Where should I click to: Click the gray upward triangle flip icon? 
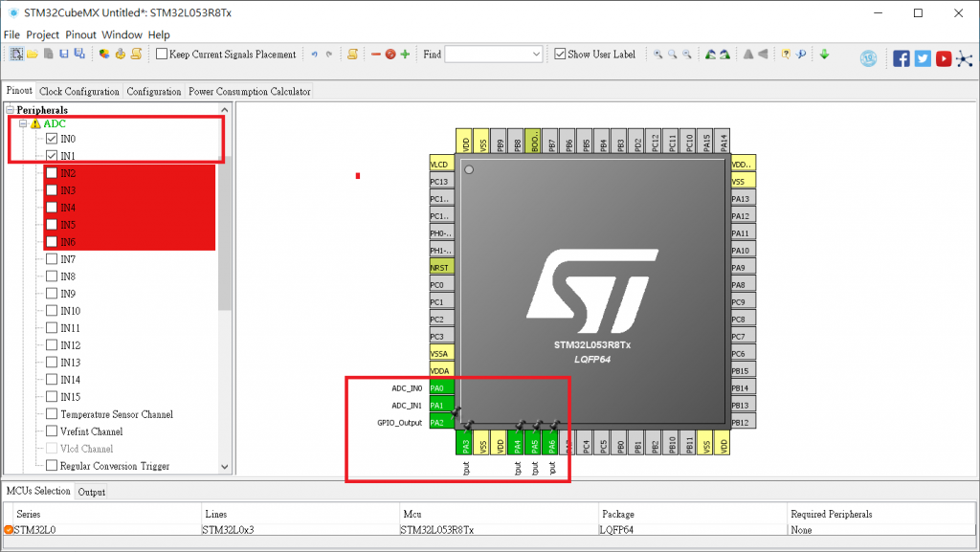(x=748, y=55)
